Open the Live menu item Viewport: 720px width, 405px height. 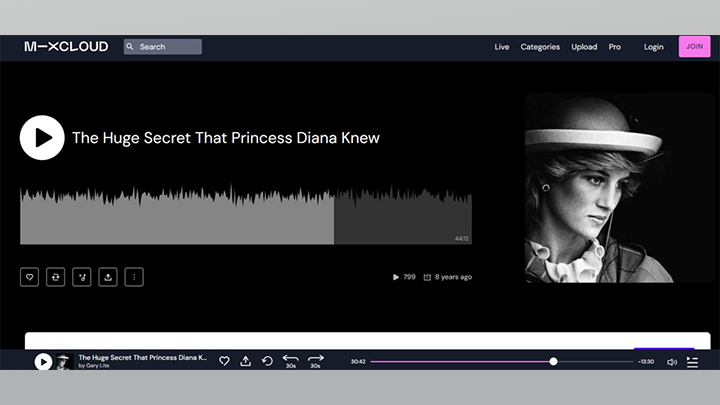tap(502, 47)
